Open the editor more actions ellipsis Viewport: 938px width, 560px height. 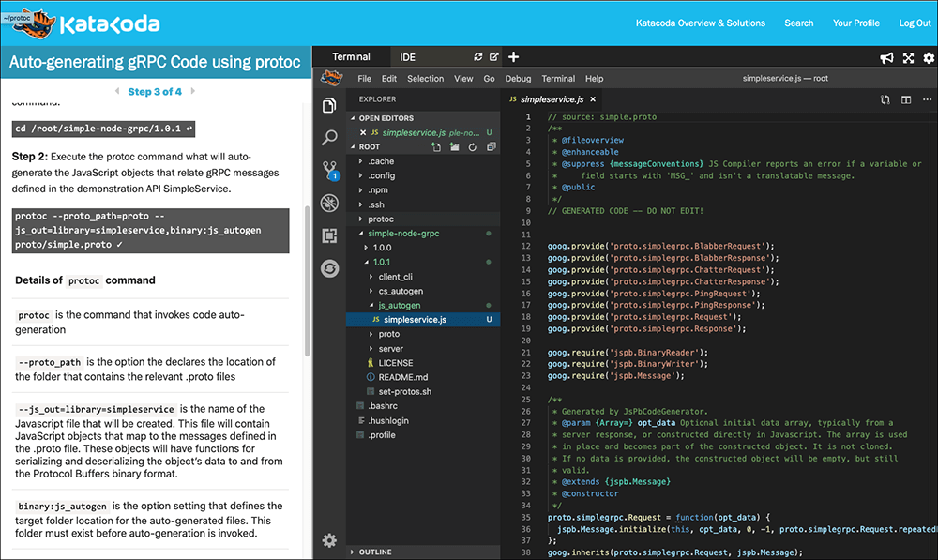point(927,100)
